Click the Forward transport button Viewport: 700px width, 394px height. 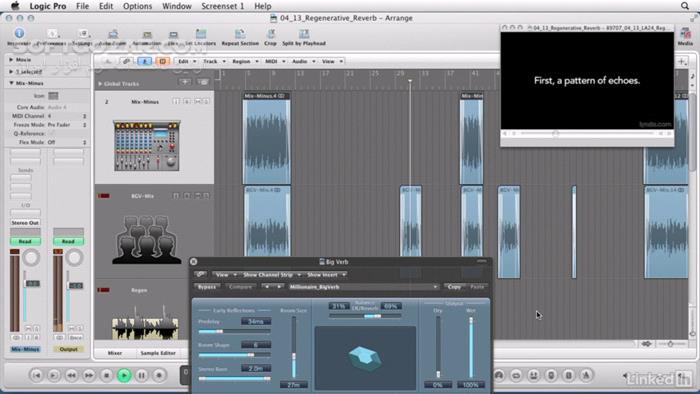pos(89,375)
